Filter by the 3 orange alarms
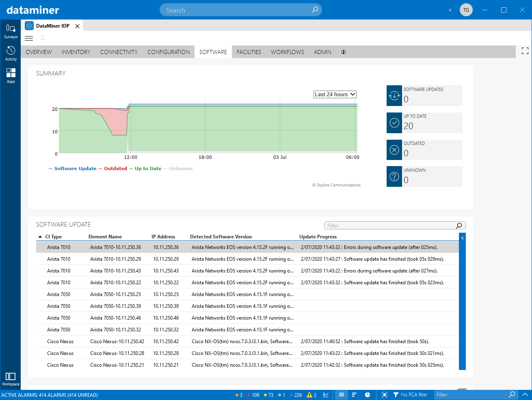This screenshot has width=532, height=400. pyautogui.click(x=239, y=395)
